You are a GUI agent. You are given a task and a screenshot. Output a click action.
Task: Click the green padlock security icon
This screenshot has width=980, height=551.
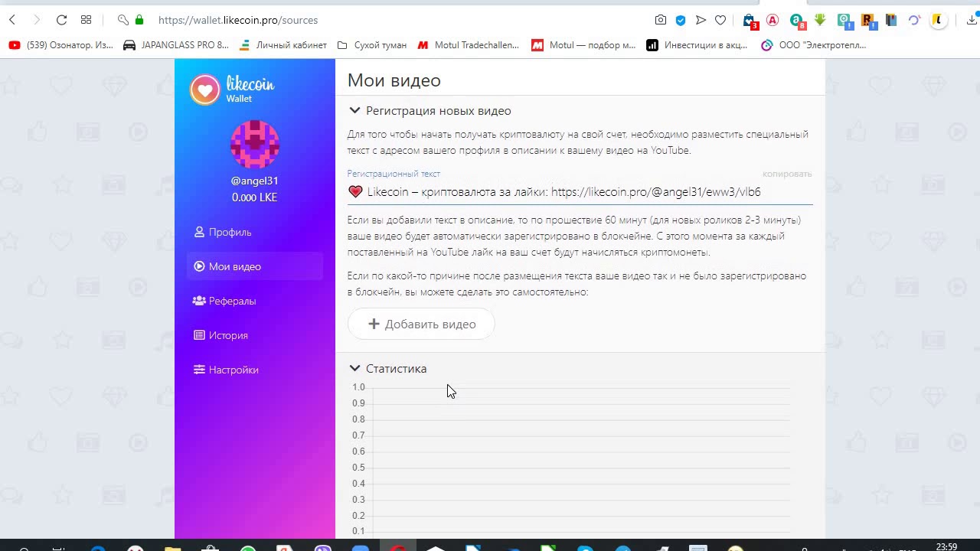click(139, 20)
